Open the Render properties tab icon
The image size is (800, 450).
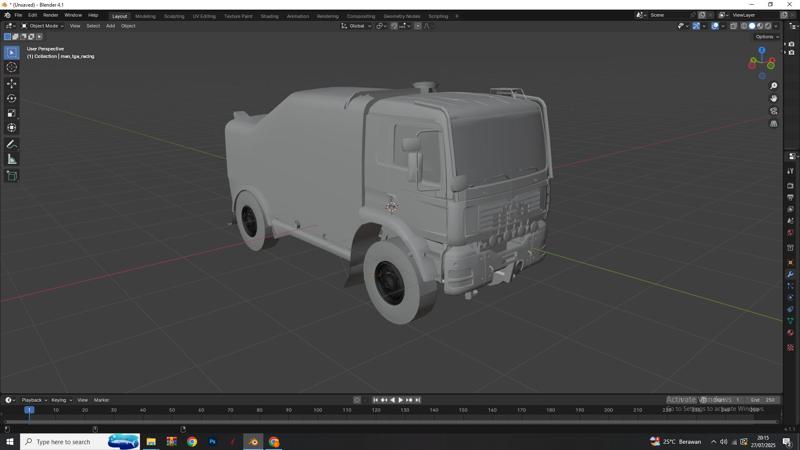coord(790,186)
